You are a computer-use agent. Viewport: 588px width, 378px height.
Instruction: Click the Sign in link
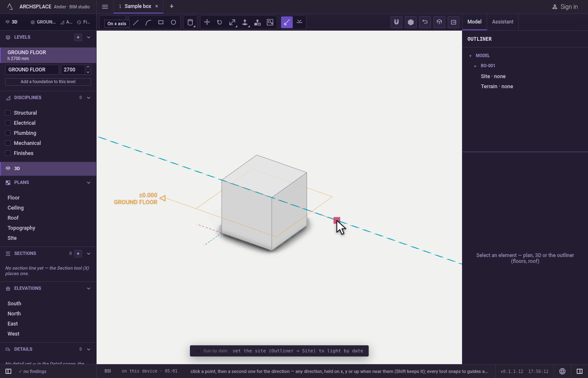tap(565, 7)
